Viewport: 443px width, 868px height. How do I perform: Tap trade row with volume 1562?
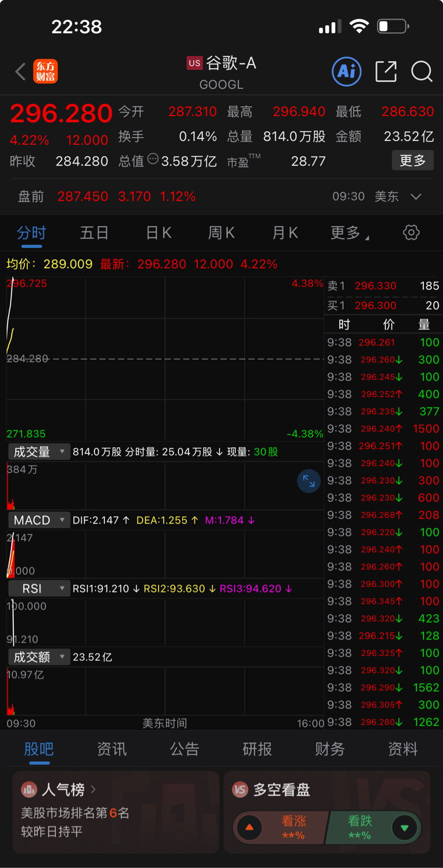coord(384,687)
